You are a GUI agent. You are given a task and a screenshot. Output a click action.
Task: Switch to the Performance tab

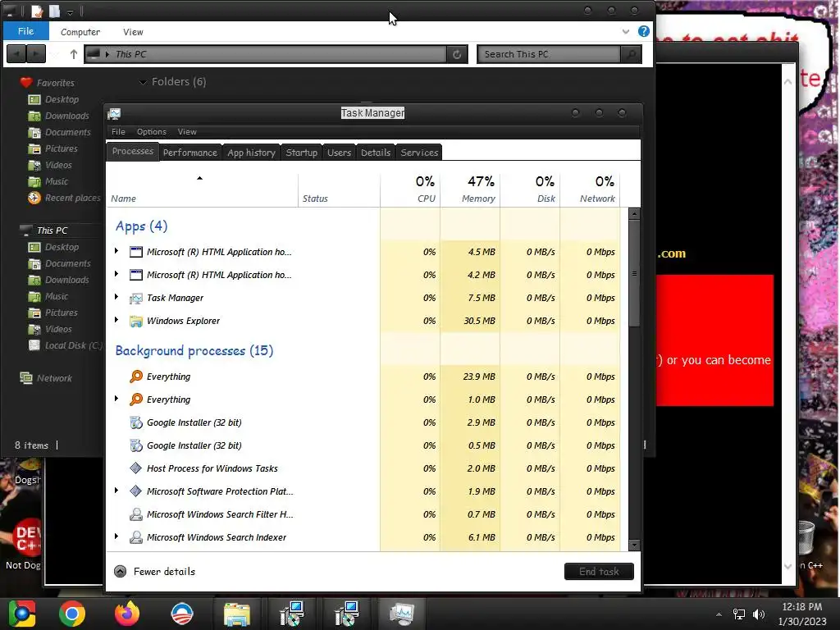[x=190, y=152]
